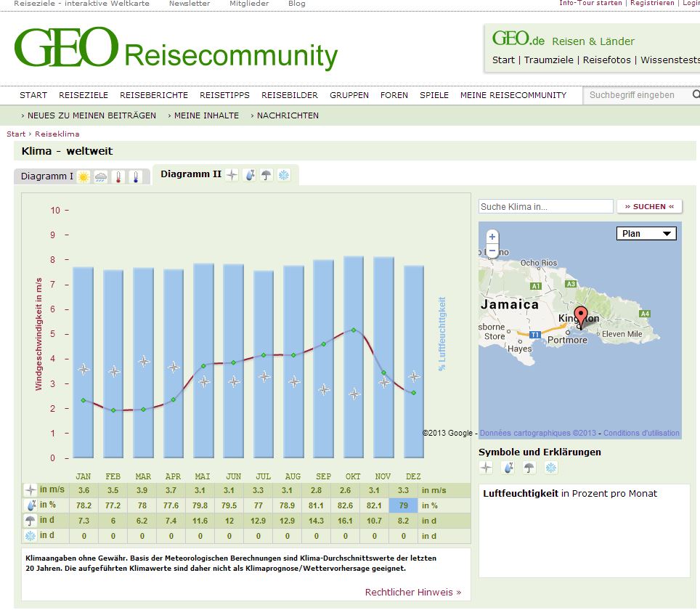Click the umbrella rain days legend icon
The height and width of the screenshot is (610, 700).
[530, 468]
